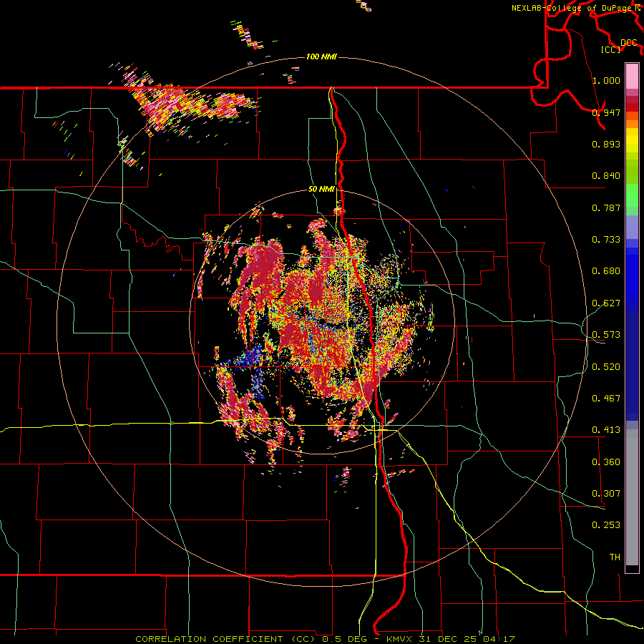Click the 0.787 scale value
The width and height of the screenshot is (644, 644).
606,208
